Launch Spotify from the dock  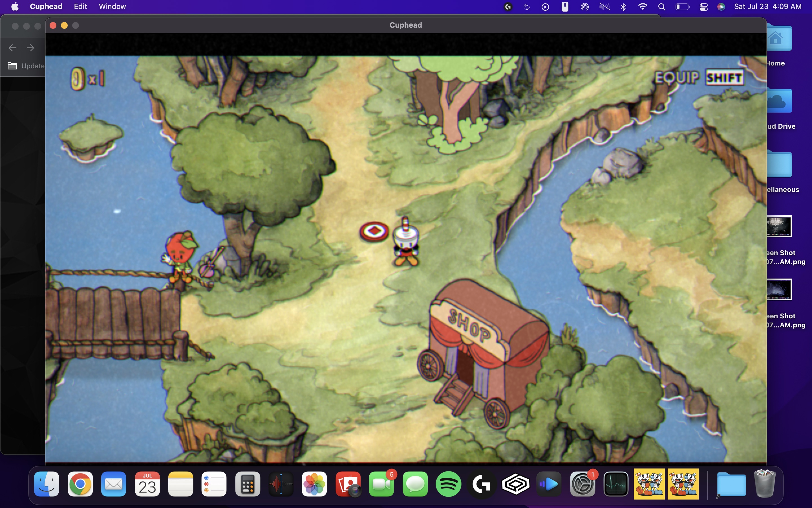coord(449,484)
